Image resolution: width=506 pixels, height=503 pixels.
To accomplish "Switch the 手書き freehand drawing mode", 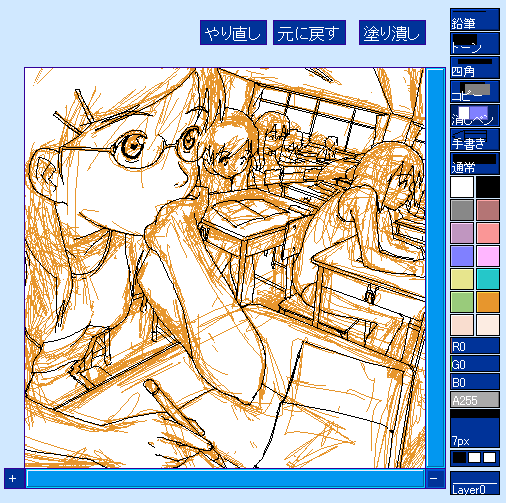I will [x=475, y=140].
